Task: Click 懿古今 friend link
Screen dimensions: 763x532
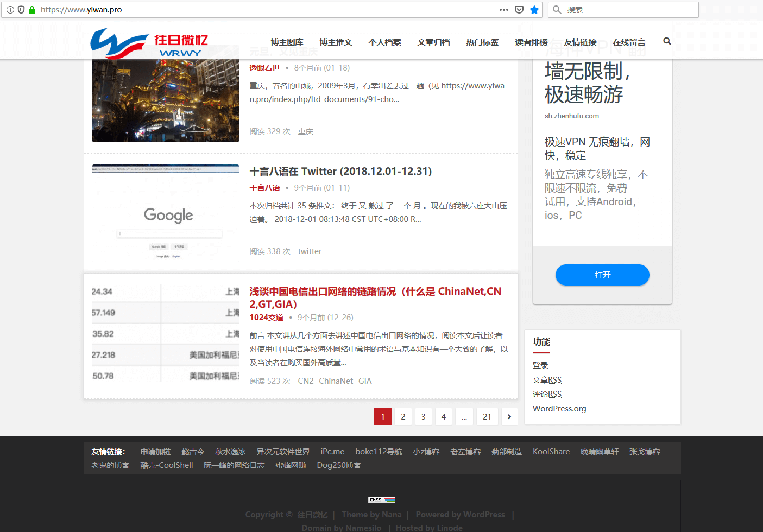Action: pos(193,452)
